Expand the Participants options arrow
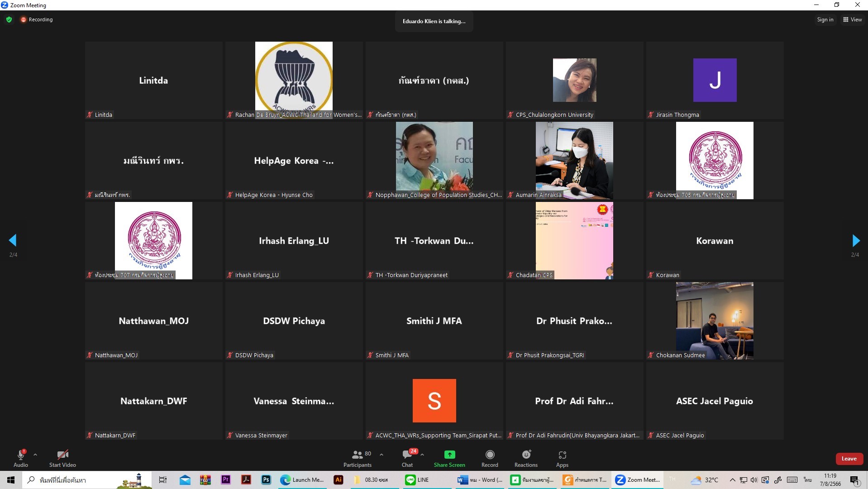 coord(382,455)
